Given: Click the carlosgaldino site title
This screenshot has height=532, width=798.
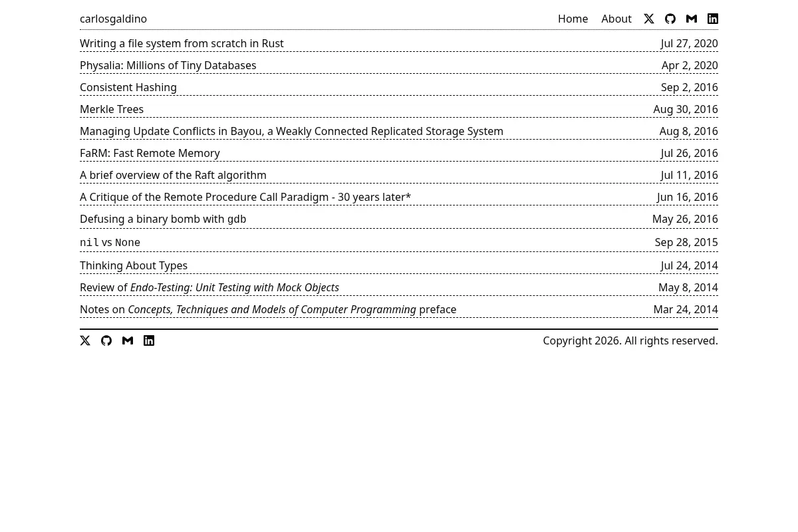Looking at the screenshot, I should (x=113, y=19).
